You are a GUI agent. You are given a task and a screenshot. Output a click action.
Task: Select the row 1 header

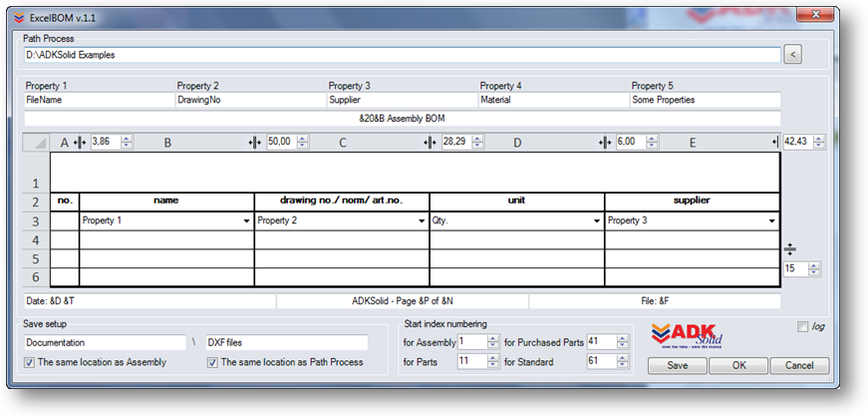pos(36,172)
